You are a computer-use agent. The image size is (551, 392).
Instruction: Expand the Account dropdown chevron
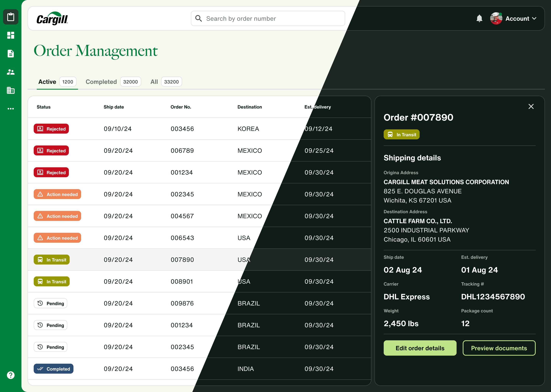(x=534, y=18)
